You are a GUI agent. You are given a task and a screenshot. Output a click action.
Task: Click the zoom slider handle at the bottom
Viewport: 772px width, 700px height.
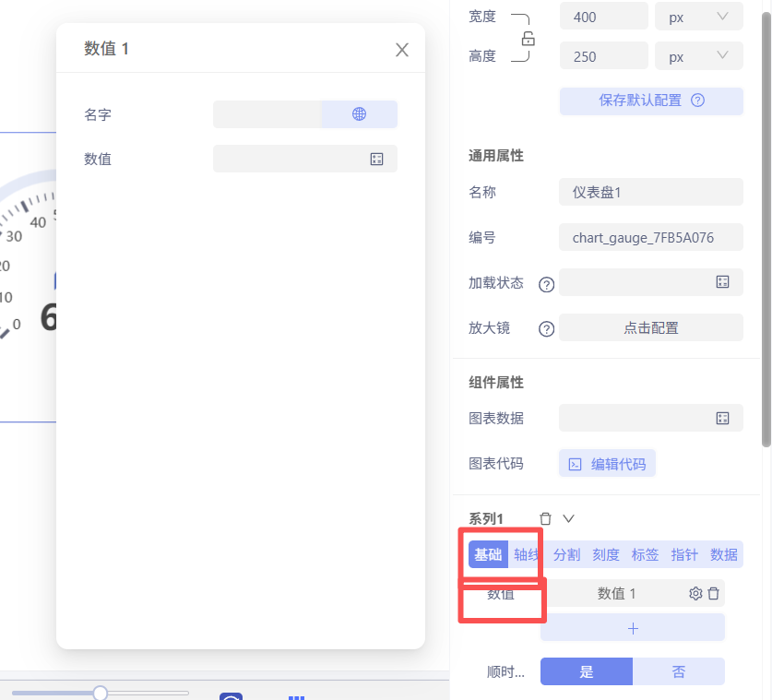point(101,693)
